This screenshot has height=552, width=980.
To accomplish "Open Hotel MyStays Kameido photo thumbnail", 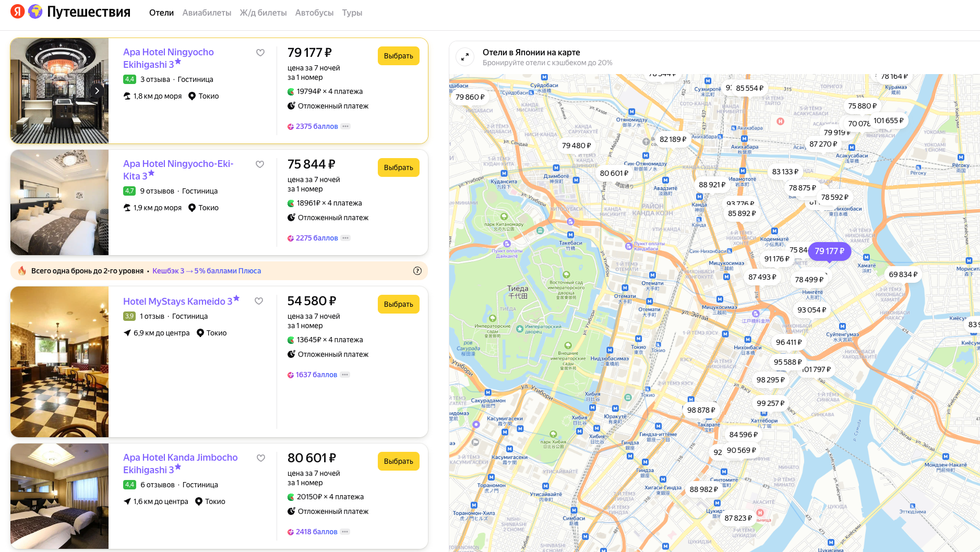I will tap(59, 362).
